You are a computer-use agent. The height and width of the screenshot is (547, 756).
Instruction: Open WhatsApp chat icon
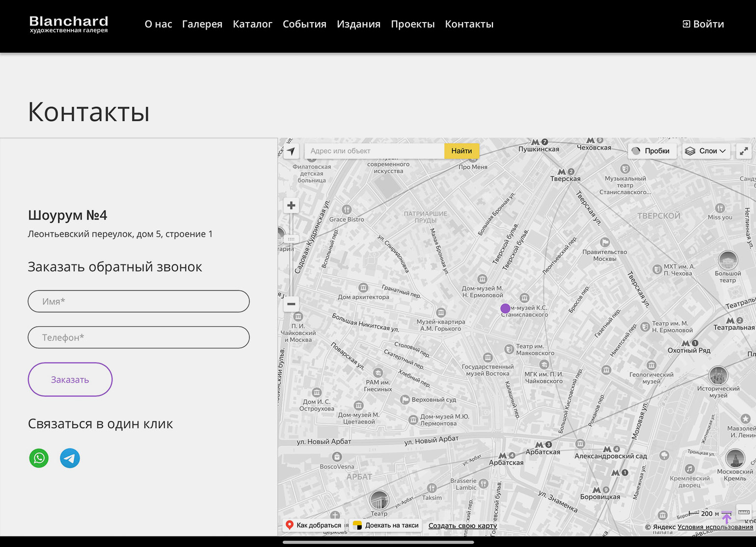39,458
